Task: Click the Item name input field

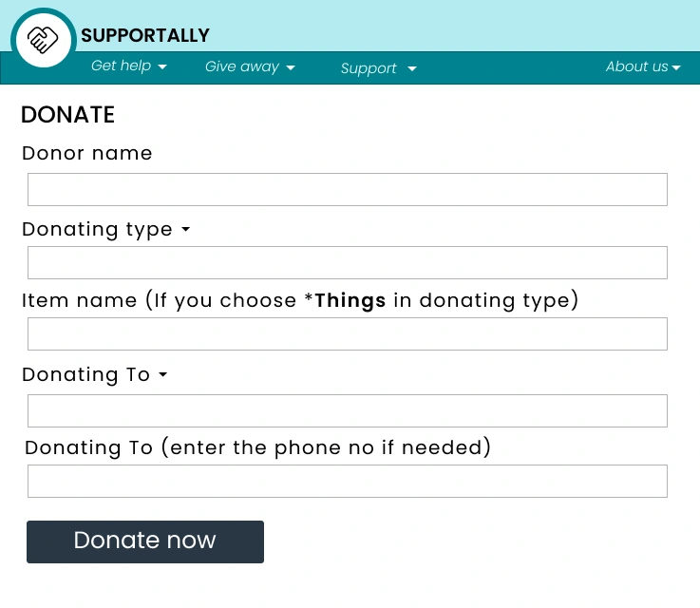Action: [347, 334]
